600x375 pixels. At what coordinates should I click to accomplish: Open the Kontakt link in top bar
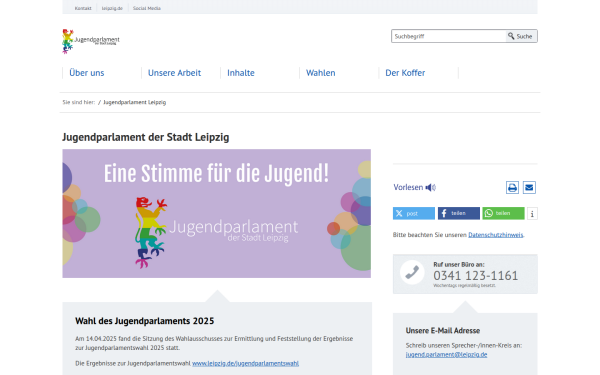point(83,8)
